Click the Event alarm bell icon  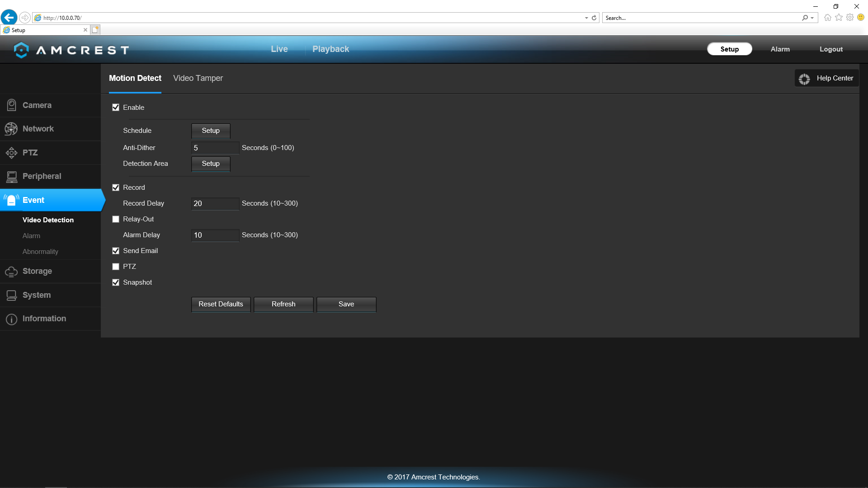pos(11,200)
